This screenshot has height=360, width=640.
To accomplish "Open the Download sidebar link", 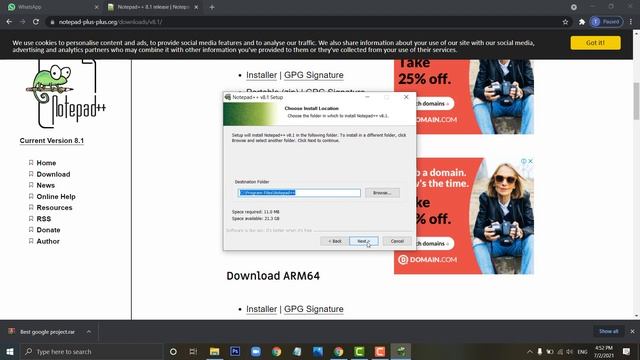I will coord(53,174).
